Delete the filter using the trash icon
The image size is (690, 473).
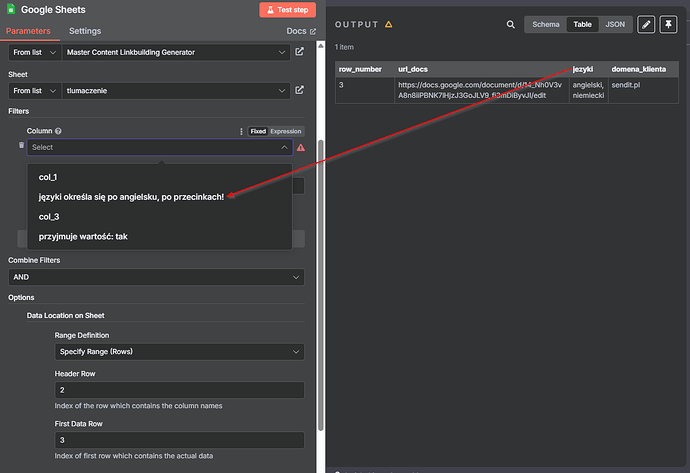point(21,146)
